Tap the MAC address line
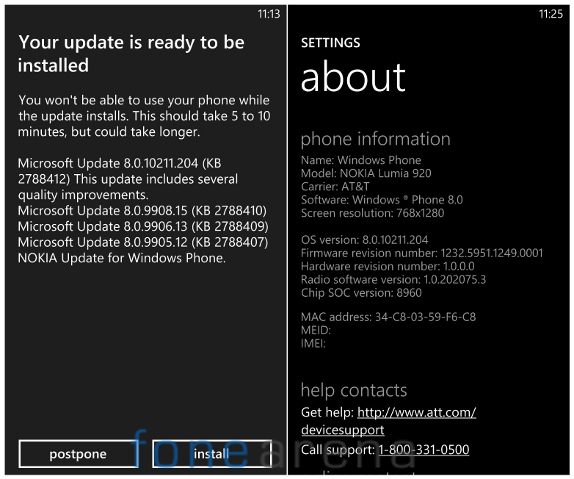 pyautogui.click(x=388, y=317)
